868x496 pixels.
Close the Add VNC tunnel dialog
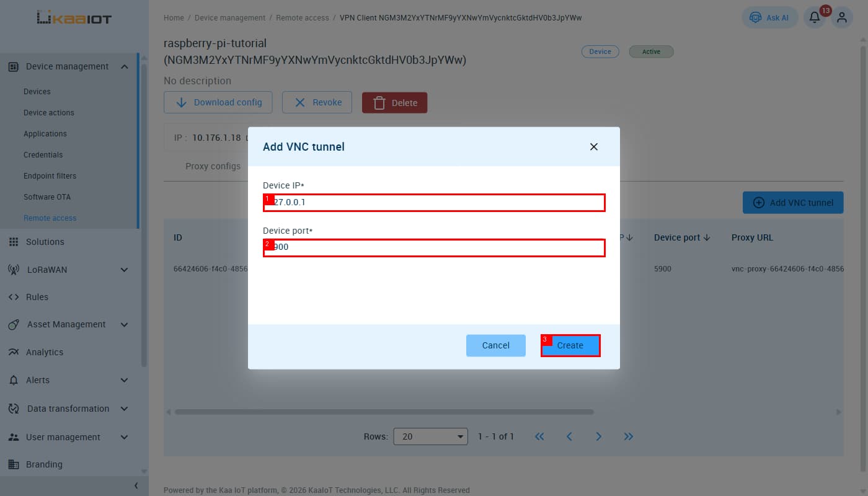click(x=594, y=147)
